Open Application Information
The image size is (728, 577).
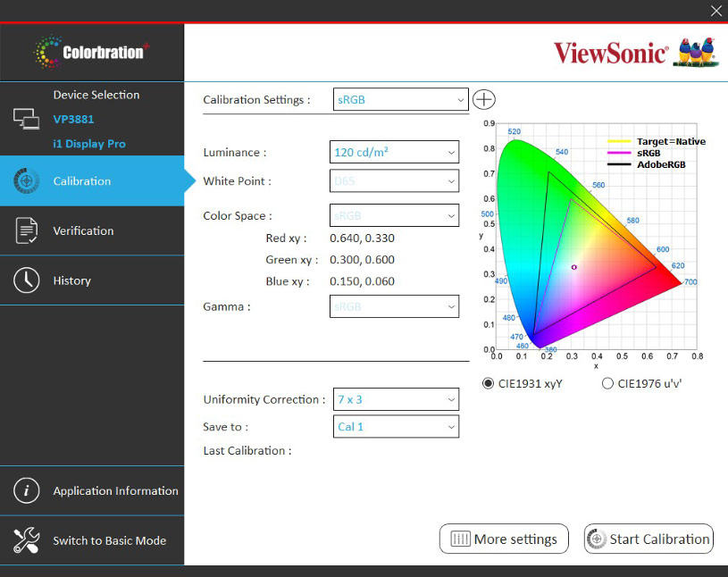tap(92, 490)
